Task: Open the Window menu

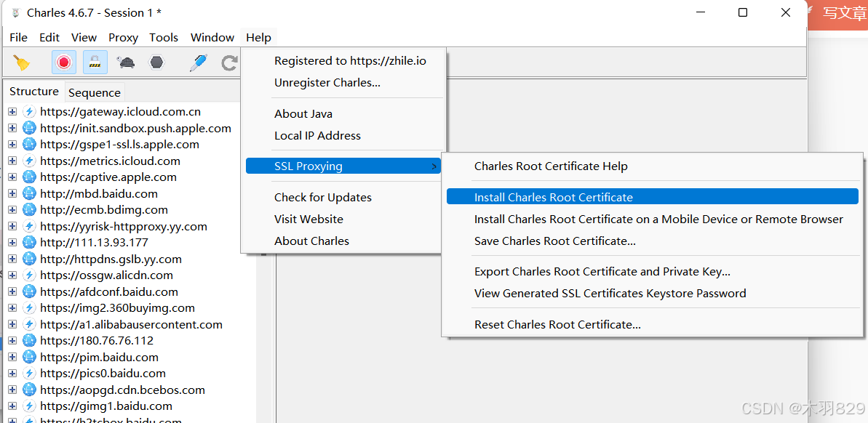Action: (x=212, y=38)
